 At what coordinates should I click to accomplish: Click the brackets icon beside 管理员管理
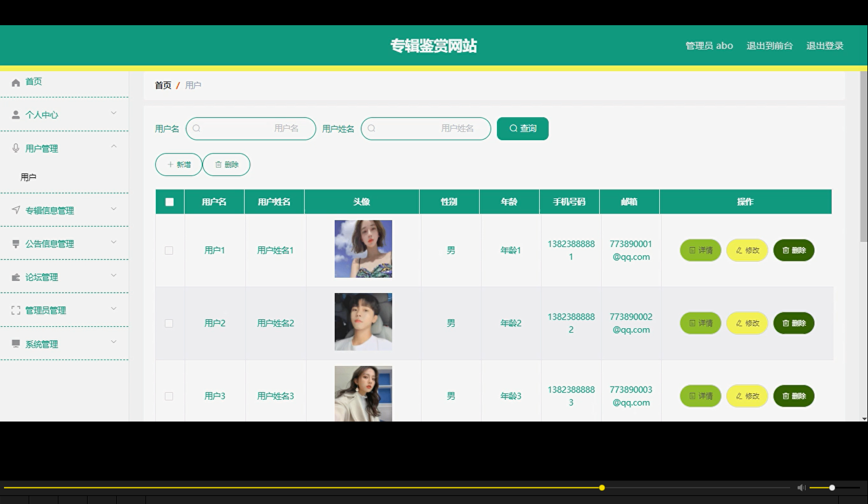(15, 310)
